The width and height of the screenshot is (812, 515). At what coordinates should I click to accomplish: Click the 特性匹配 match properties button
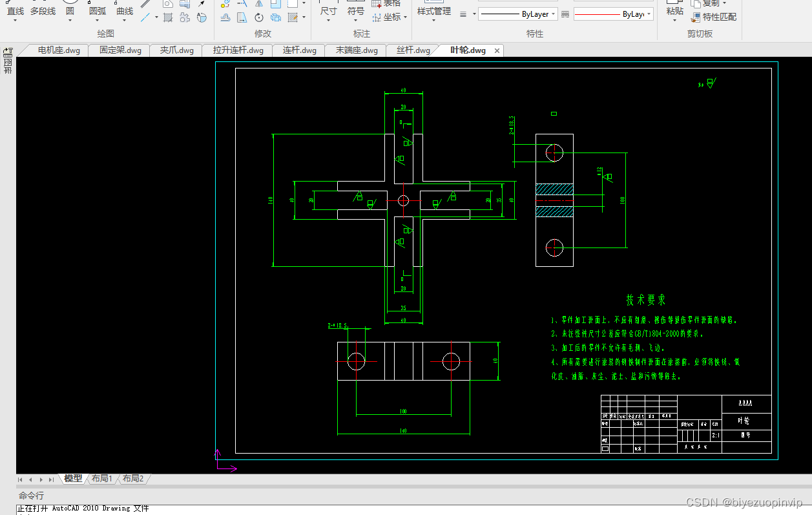pyautogui.click(x=713, y=17)
